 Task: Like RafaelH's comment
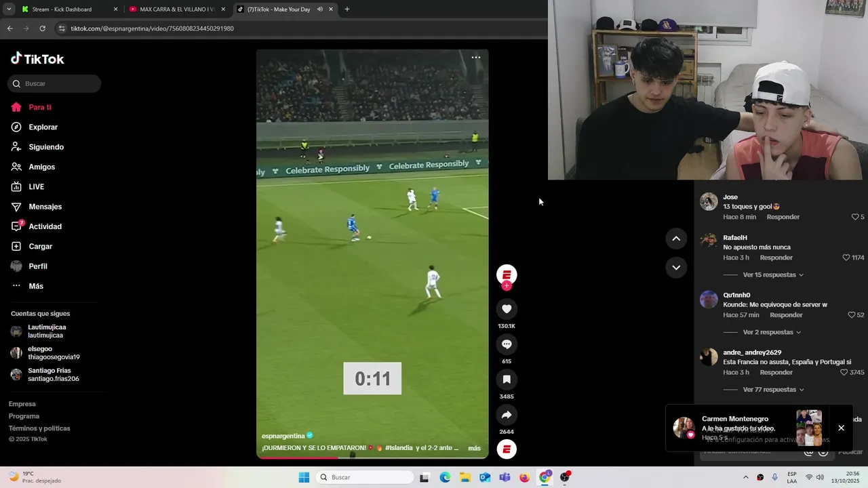pyautogui.click(x=846, y=258)
